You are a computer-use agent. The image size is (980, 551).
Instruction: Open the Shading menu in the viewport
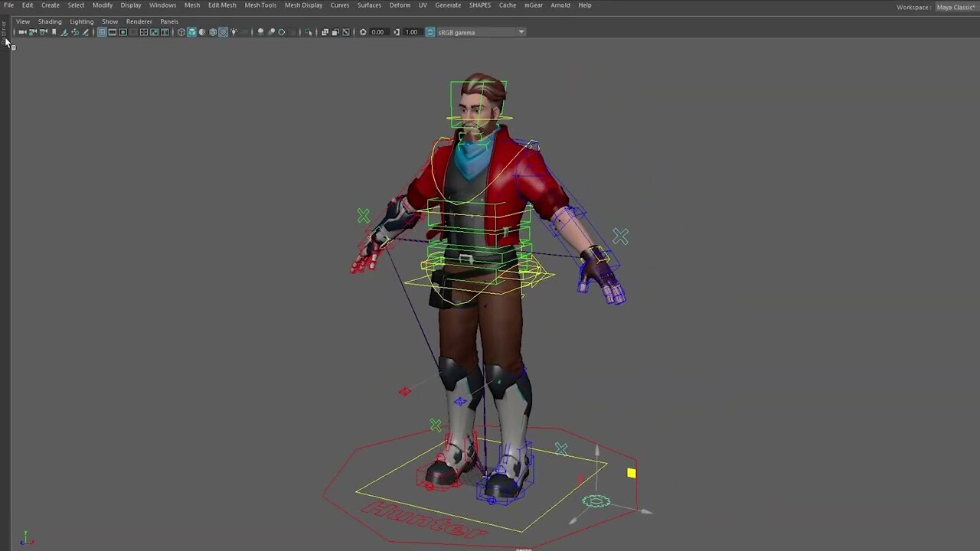click(x=49, y=21)
